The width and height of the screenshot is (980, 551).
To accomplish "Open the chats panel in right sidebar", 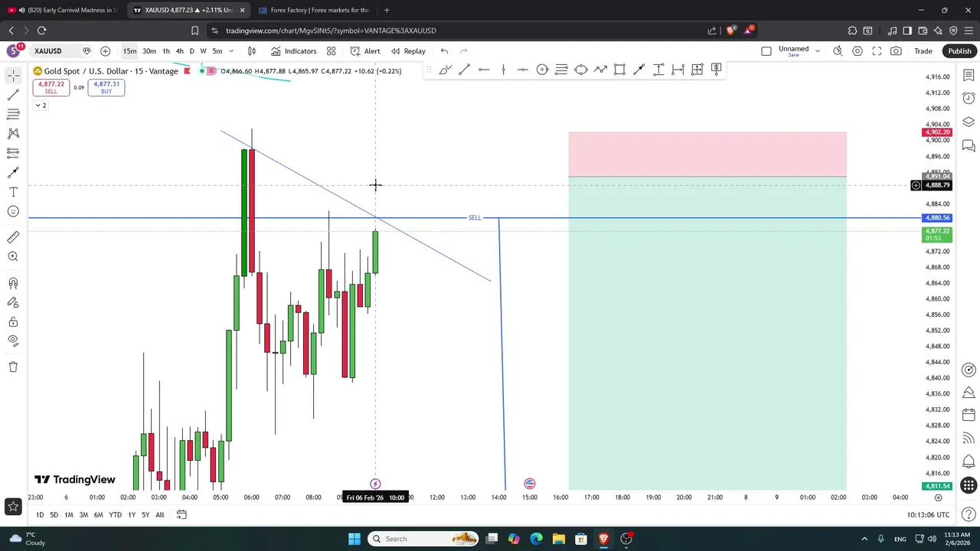I will pyautogui.click(x=969, y=145).
